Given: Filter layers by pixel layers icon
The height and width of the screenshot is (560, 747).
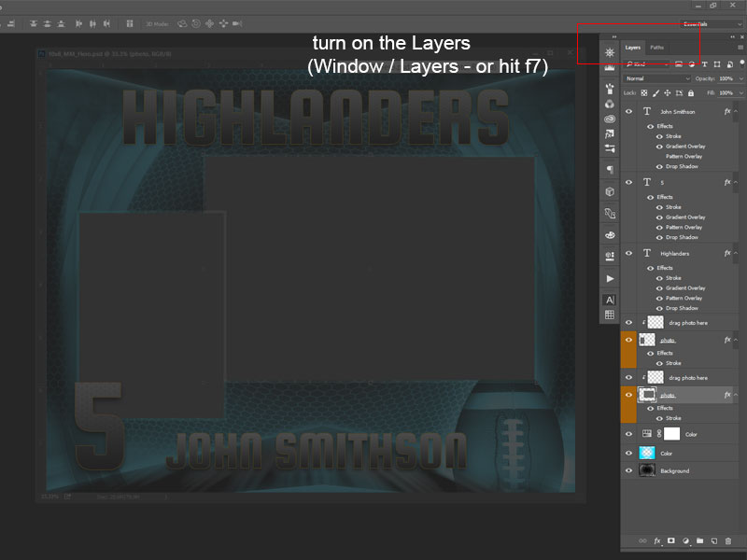Looking at the screenshot, I should [679, 64].
